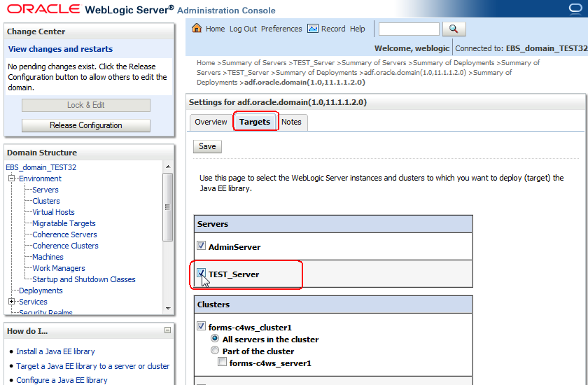This screenshot has width=588, height=385.
Task: Collapse the Environment tree node
Action: click(12, 178)
